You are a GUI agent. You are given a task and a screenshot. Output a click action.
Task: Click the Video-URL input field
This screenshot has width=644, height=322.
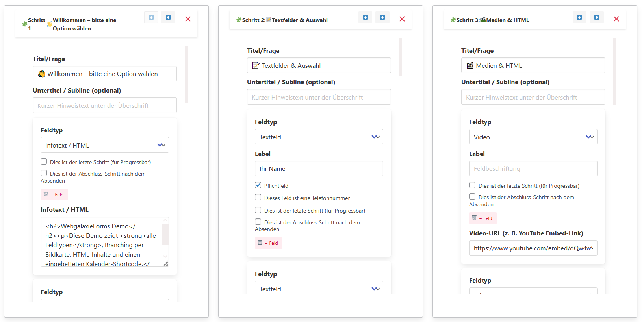coord(533,248)
